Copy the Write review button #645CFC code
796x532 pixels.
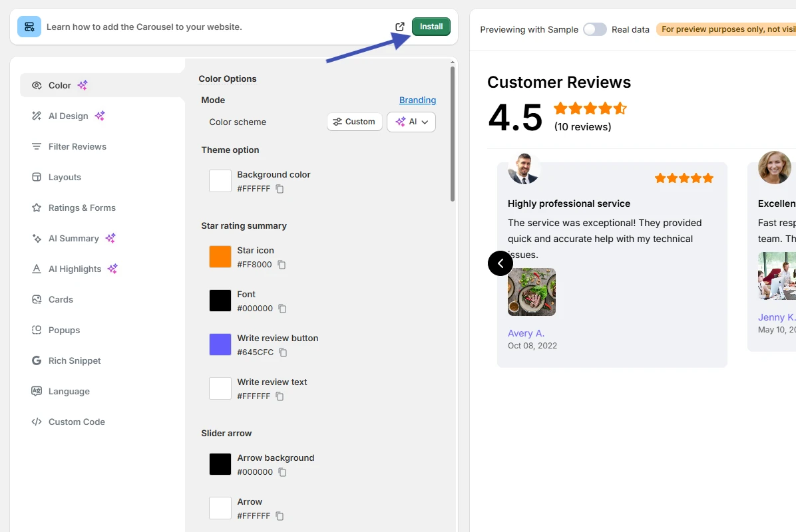pyautogui.click(x=284, y=352)
